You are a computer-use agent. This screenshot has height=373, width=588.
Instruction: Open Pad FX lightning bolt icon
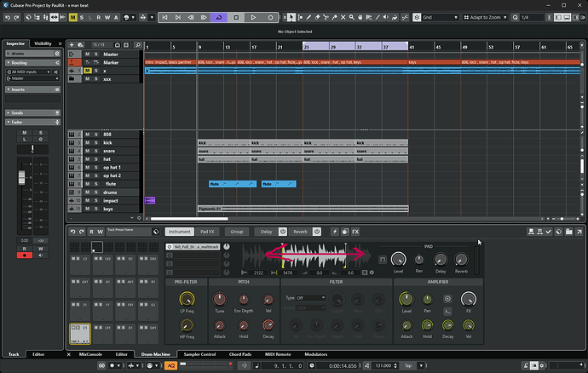tap(335, 232)
